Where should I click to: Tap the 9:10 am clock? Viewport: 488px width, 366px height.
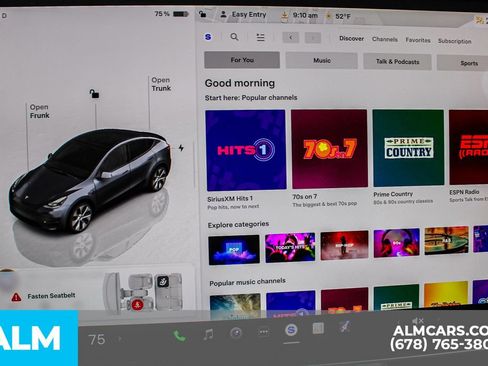305,15
